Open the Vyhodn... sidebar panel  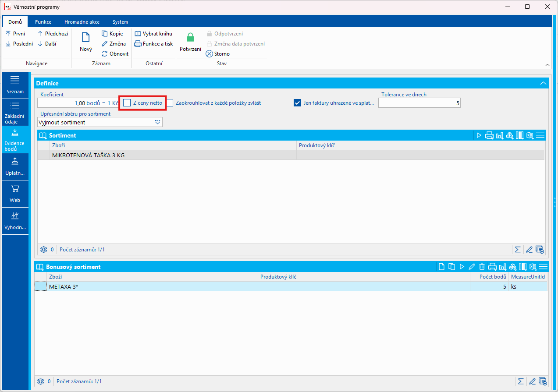click(x=15, y=221)
